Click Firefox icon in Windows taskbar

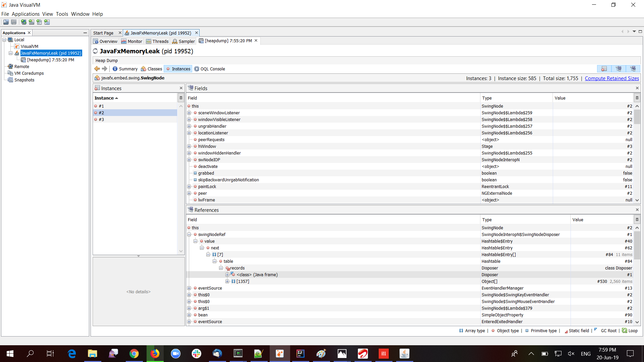[x=155, y=354]
